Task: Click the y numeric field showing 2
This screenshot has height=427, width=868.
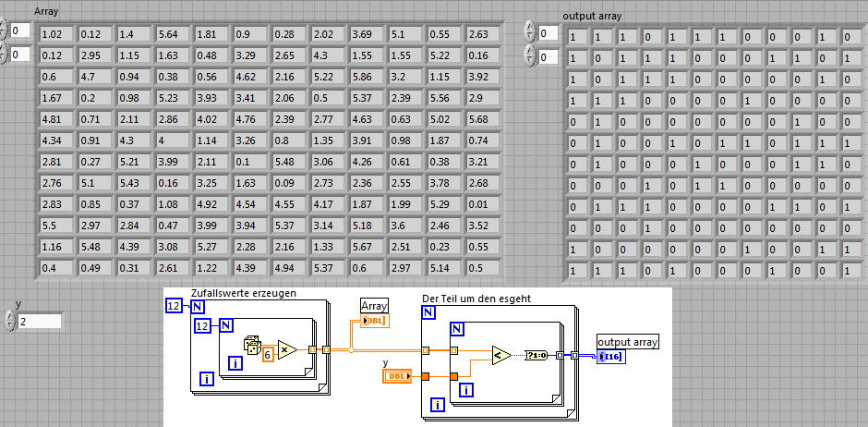Action: click(39, 322)
